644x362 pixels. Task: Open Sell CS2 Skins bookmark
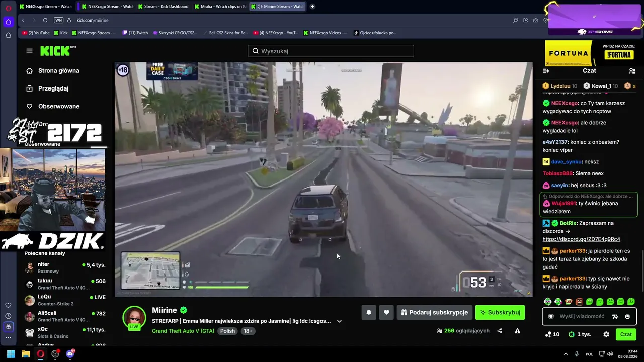point(225,33)
